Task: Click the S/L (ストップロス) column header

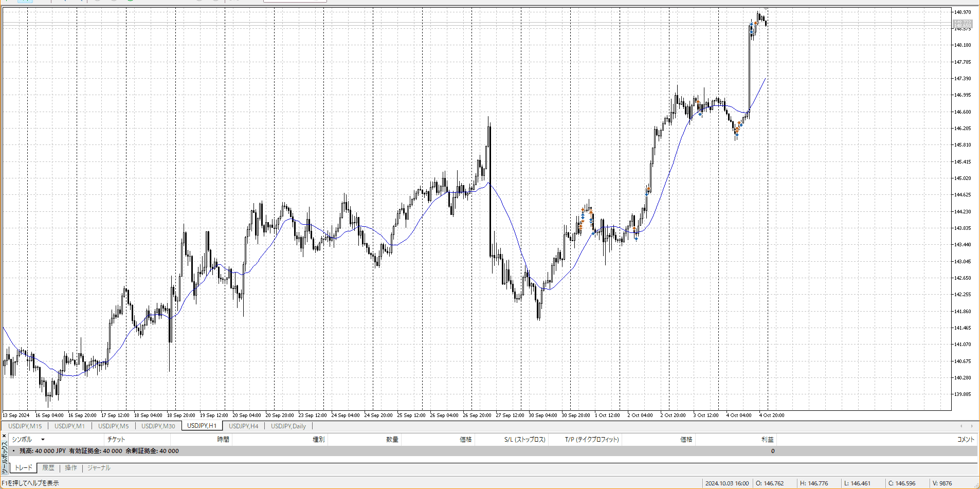Action: point(524,440)
